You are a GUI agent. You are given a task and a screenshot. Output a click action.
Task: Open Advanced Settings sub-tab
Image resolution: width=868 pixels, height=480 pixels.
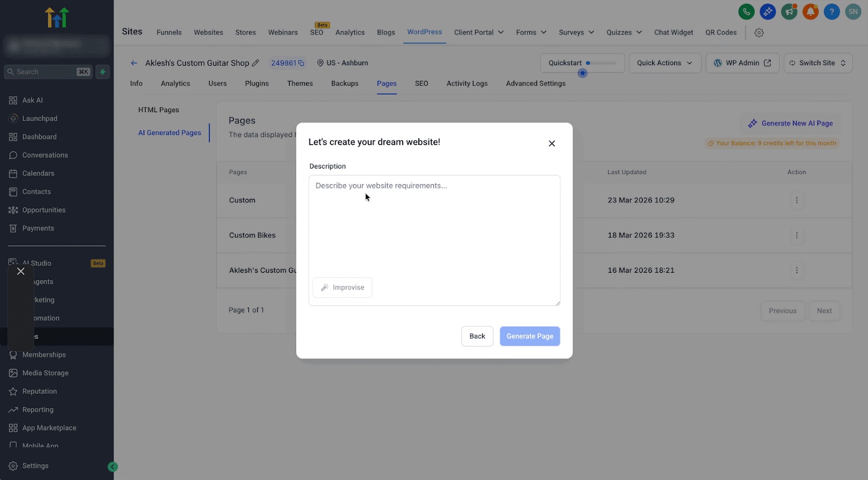pyautogui.click(x=536, y=84)
